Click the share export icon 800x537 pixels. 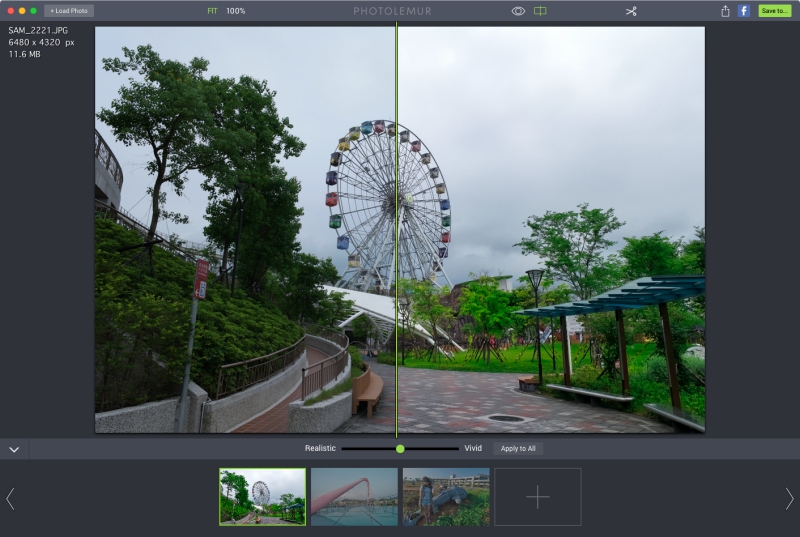[x=725, y=11]
